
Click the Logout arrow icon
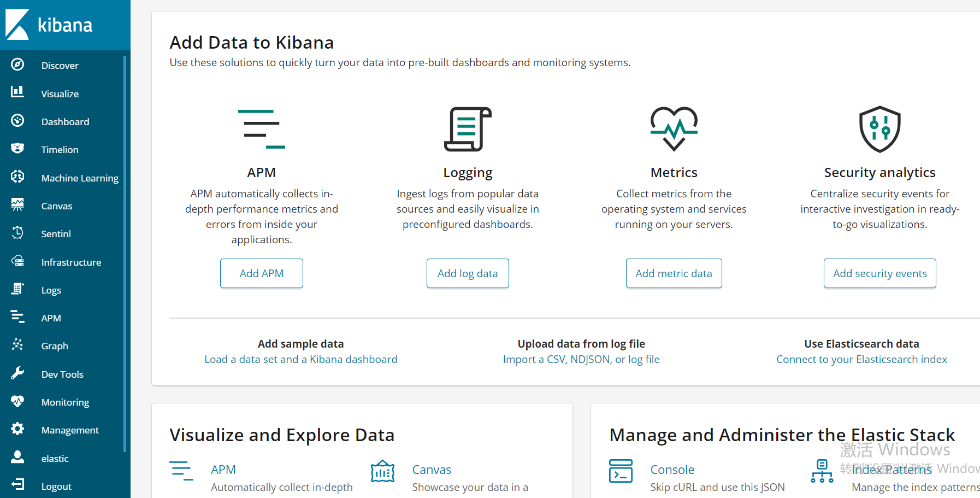(17, 484)
